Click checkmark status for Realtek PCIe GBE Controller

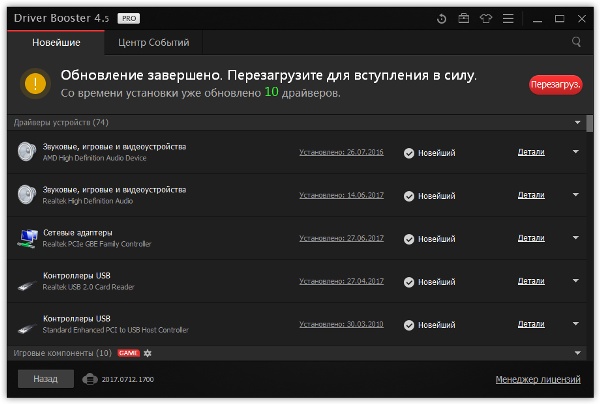pos(409,239)
